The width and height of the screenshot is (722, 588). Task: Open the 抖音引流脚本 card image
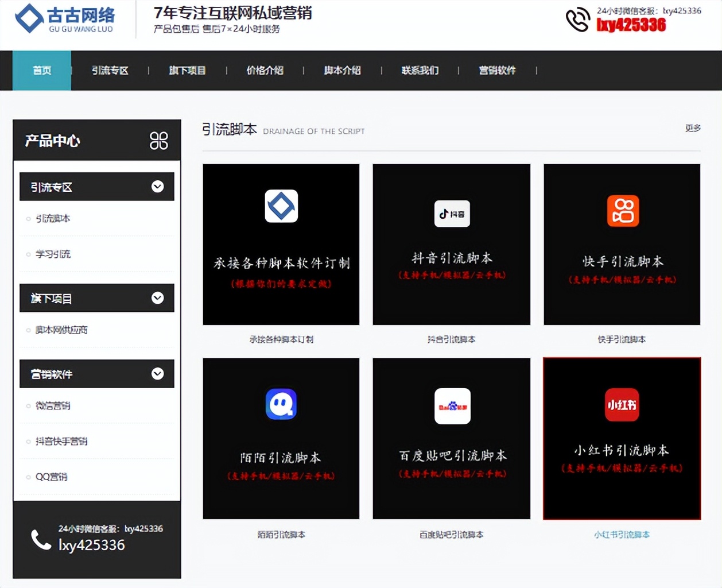[x=452, y=245]
